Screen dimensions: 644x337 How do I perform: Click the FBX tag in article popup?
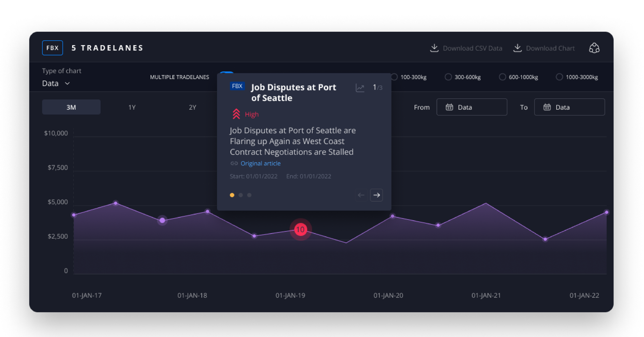[237, 86]
